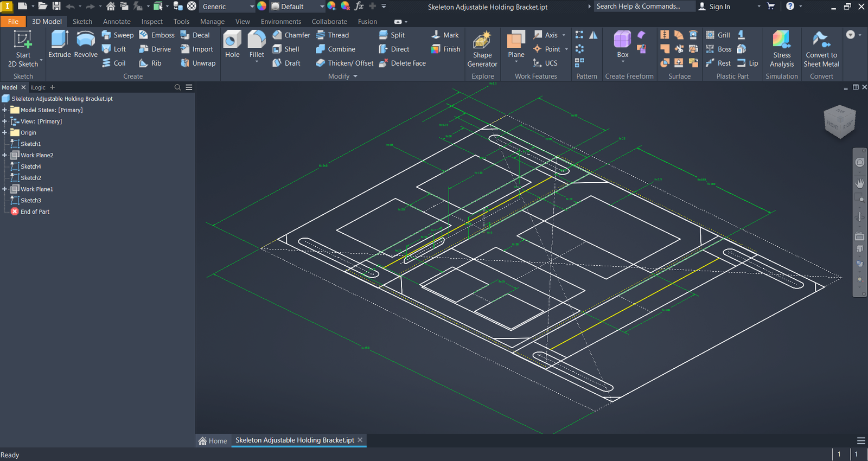This screenshot has height=461, width=868.
Task: Select the Extrude tool
Action: (x=59, y=44)
